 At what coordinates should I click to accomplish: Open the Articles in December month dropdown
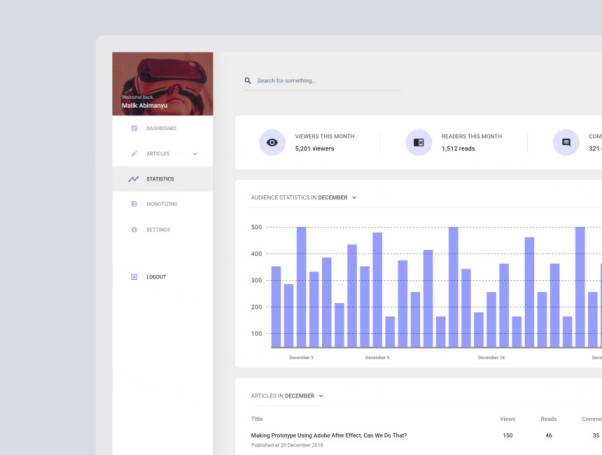[321, 396]
